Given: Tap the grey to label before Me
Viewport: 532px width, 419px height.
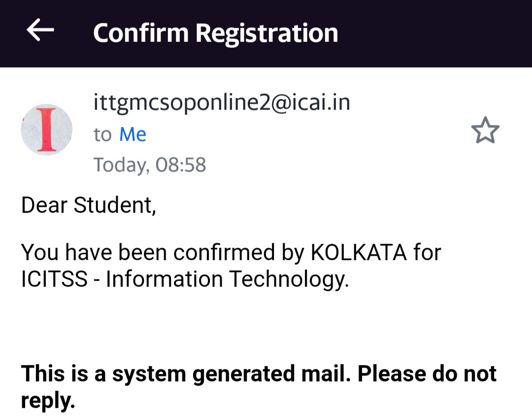Looking at the screenshot, I should (x=102, y=134).
